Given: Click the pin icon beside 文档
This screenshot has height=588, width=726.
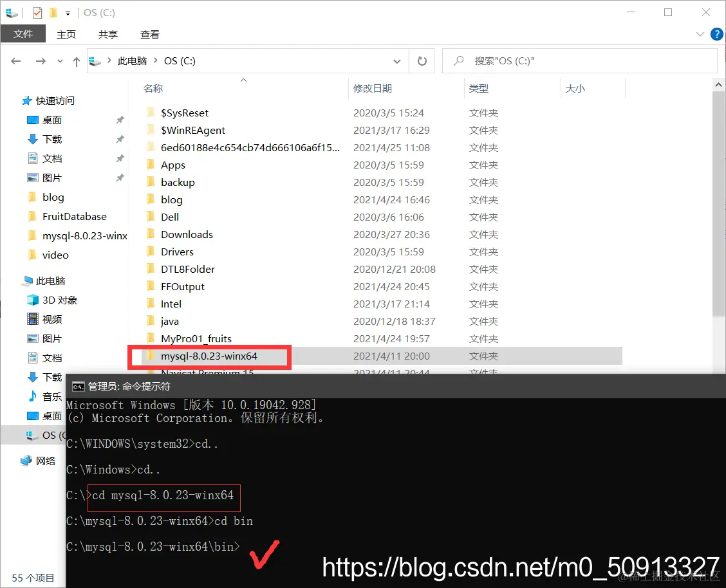Looking at the screenshot, I should click(120, 159).
